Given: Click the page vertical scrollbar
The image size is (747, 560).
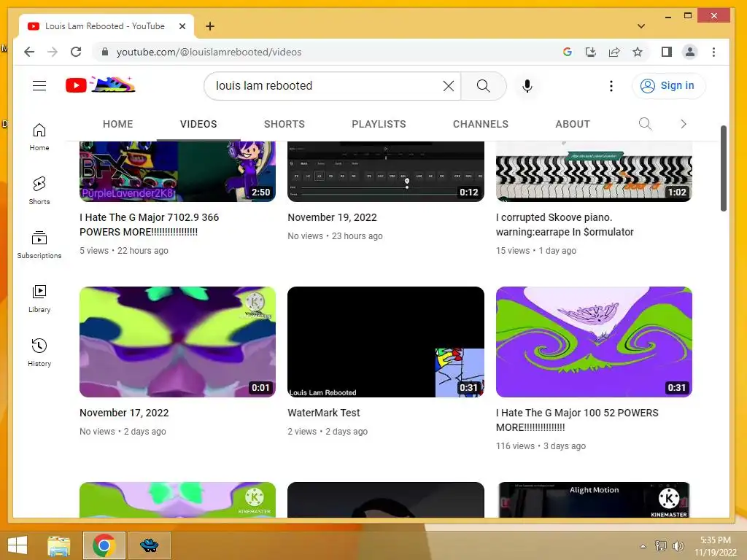Looking at the screenshot, I should pos(723,168).
